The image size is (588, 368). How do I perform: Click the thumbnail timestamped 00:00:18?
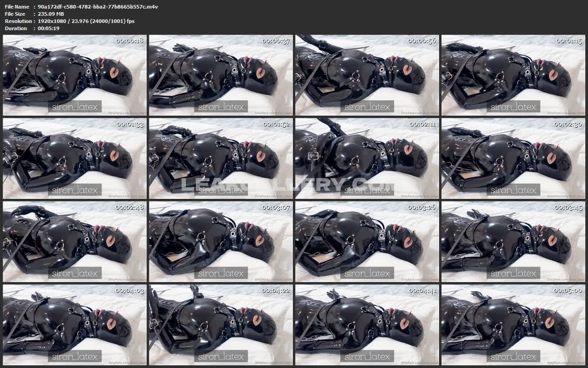click(75, 75)
